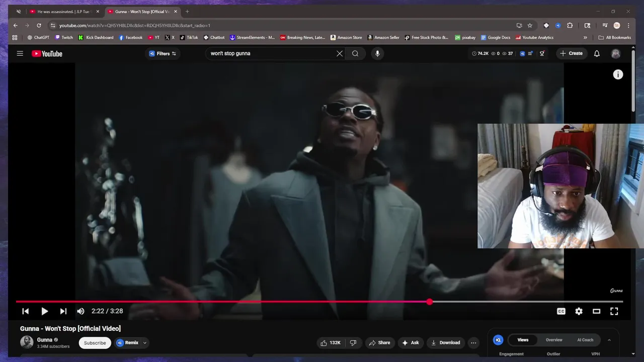Click the page vertical scrollbar
Viewport: 644px width, 362px height.
click(x=633, y=80)
